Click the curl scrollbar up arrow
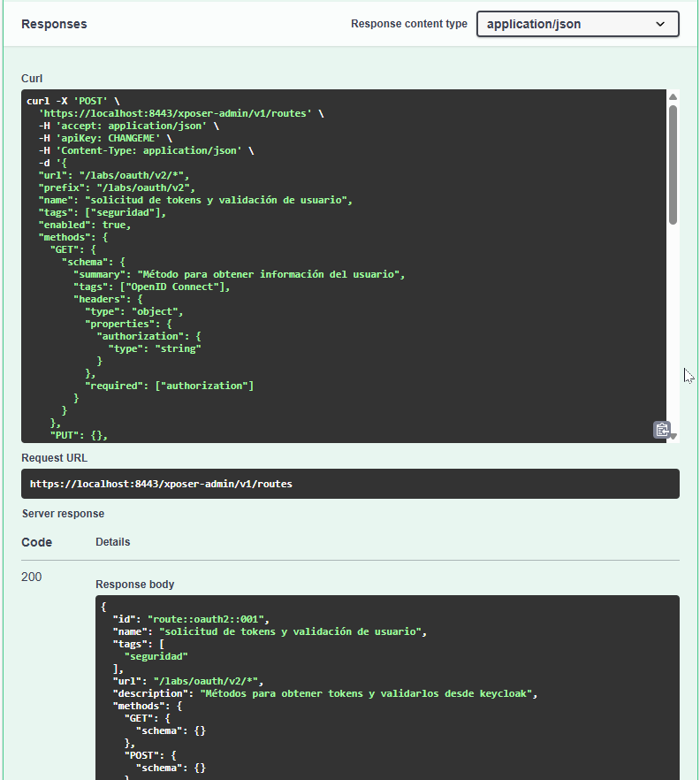 click(673, 96)
